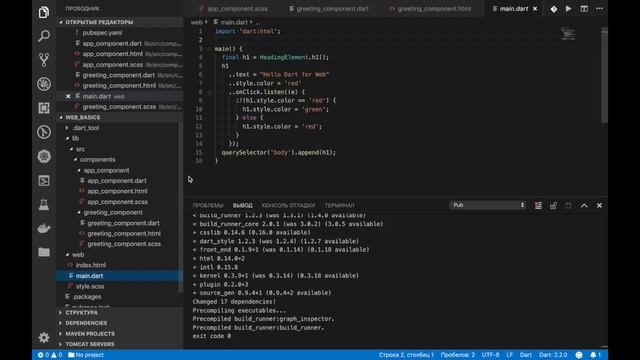Open the Manage settings gear
This screenshot has width=640, height=360.
(x=44, y=338)
